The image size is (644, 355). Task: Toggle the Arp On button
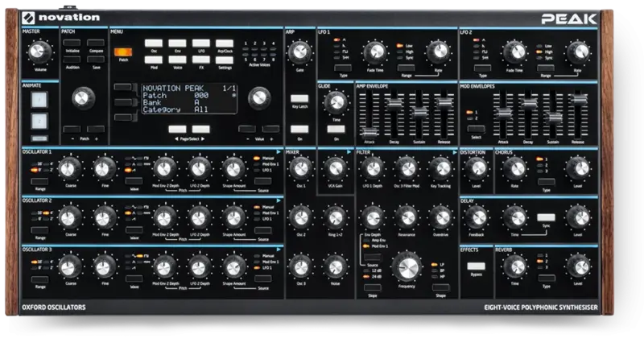point(299,129)
